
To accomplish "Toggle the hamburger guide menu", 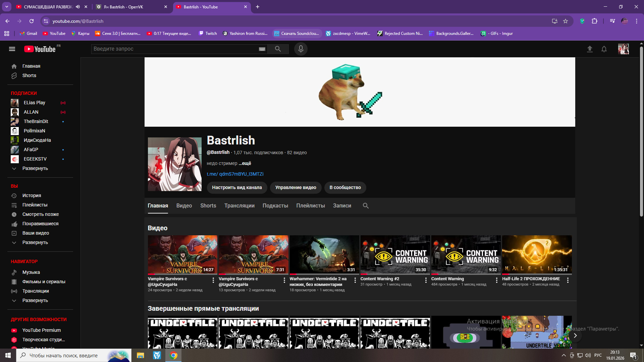I will tap(12, 49).
